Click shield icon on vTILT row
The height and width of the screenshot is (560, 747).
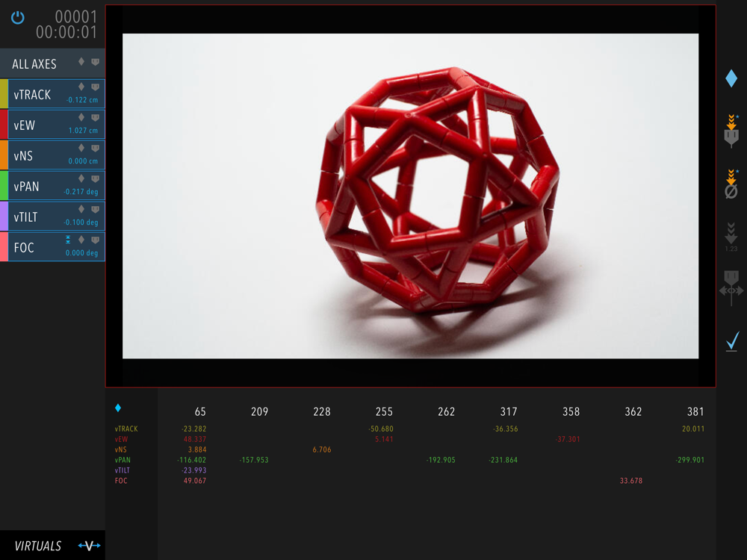pos(96,209)
